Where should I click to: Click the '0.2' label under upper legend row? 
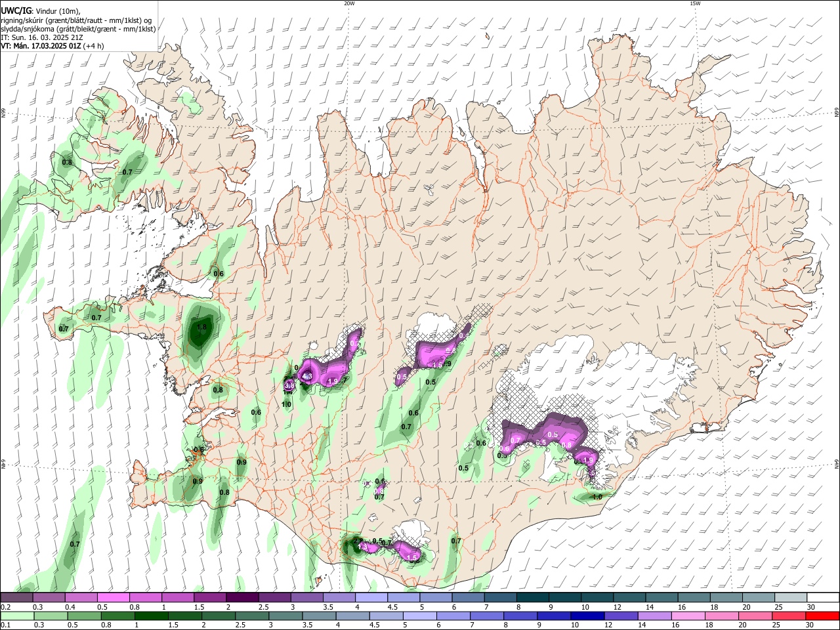[x=5, y=606]
